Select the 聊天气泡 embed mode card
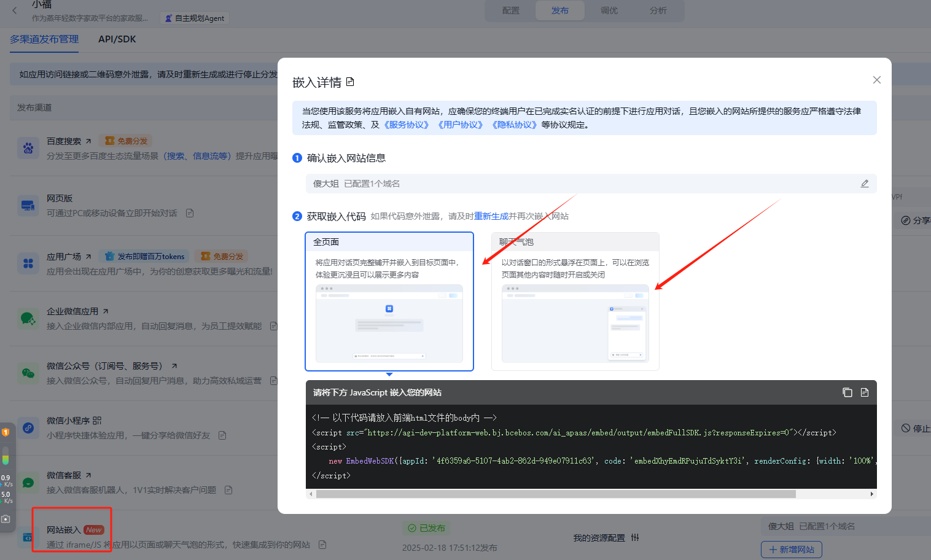This screenshot has height=560, width=931. pos(575,301)
